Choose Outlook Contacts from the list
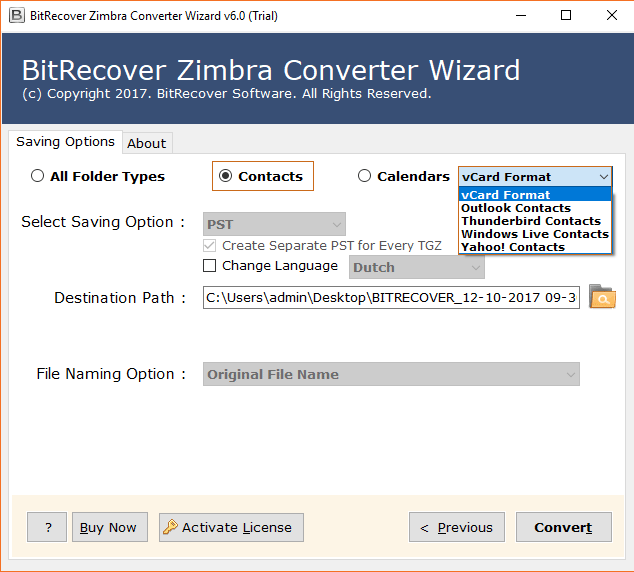 [x=535, y=208]
